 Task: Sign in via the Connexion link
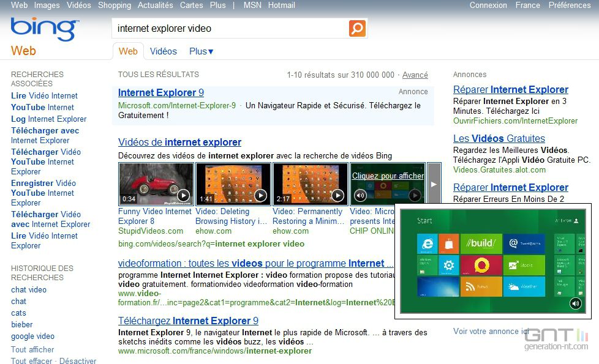(x=488, y=5)
